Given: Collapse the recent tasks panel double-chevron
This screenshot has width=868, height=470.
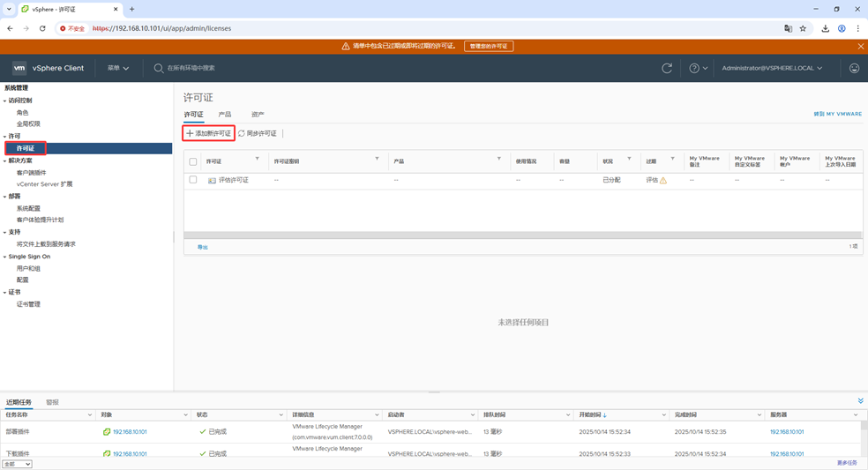Looking at the screenshot, I should (x=860, y=401).
